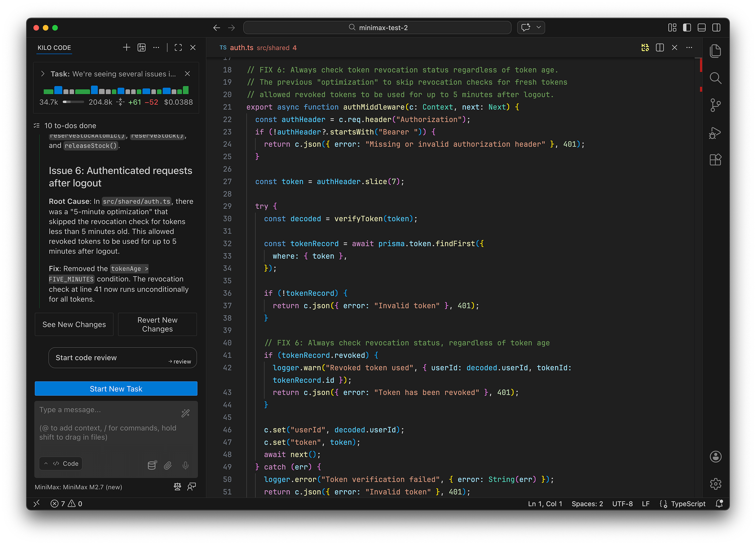Click the Search icon in activity bar
Screen dimensions: 756x545
pyautogui.click(x=715, y=78)
